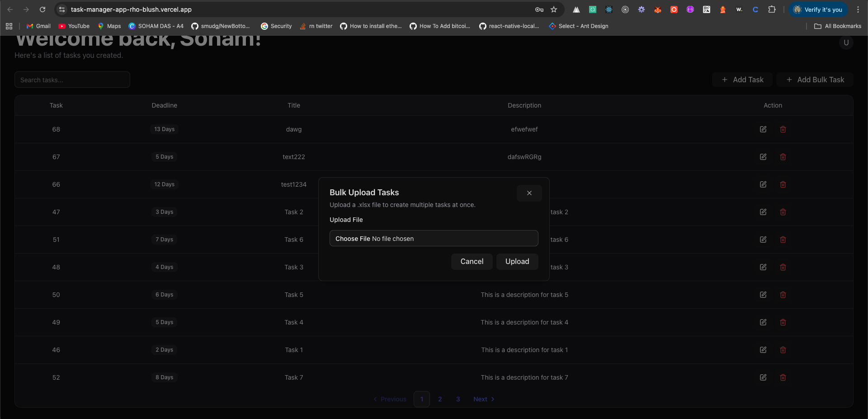Open the user avatar U menu
The height and width of the screenshot is (419, 868).
846,43
